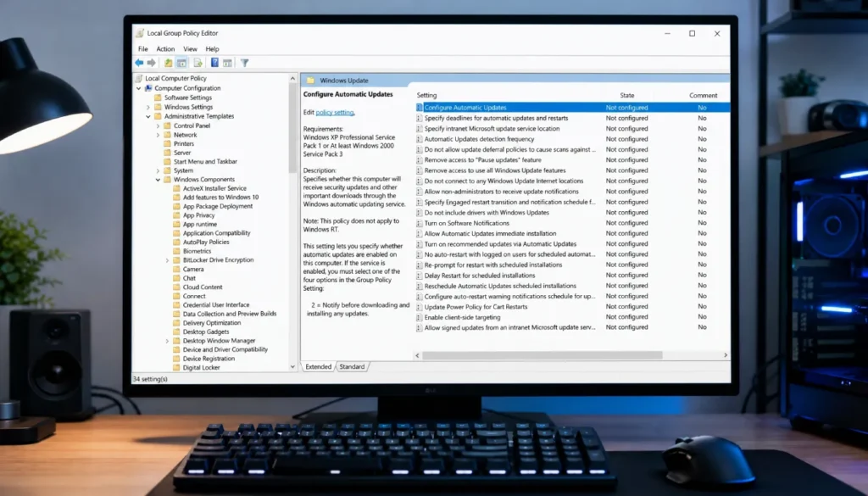This screenshot has height=496, width=868.
Task: Expand the Desktop Window Manager node
Action: pos(167,341)
